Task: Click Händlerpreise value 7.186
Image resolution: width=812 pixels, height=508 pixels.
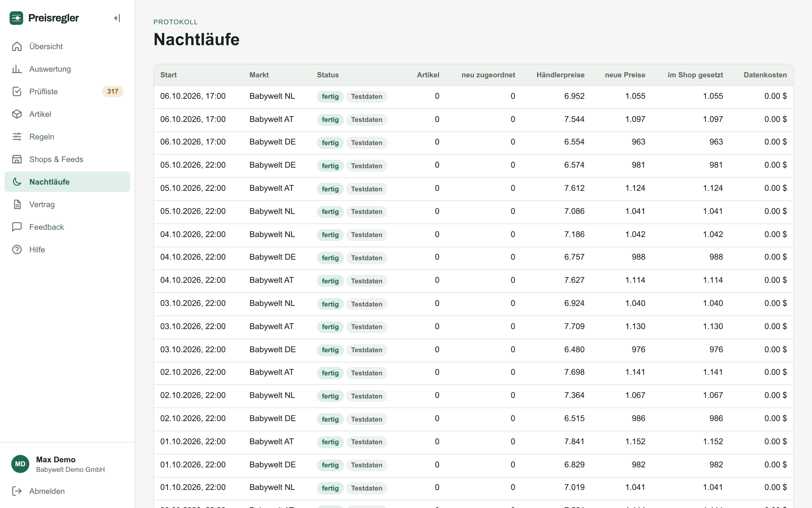Action: [x=574, y=235]
